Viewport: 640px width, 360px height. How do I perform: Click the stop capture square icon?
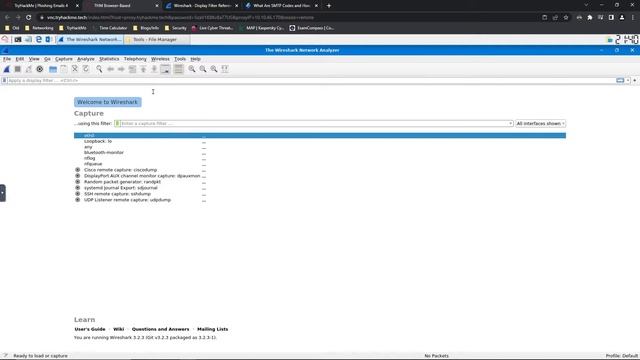[18, 69]
